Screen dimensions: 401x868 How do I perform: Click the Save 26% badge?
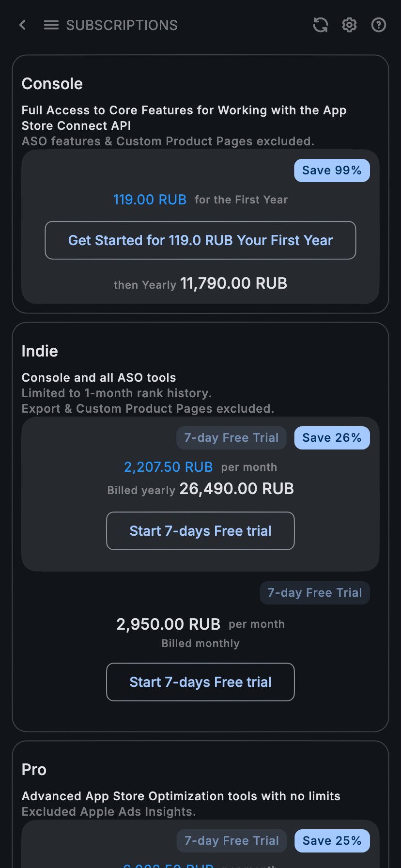pos(332,438)
